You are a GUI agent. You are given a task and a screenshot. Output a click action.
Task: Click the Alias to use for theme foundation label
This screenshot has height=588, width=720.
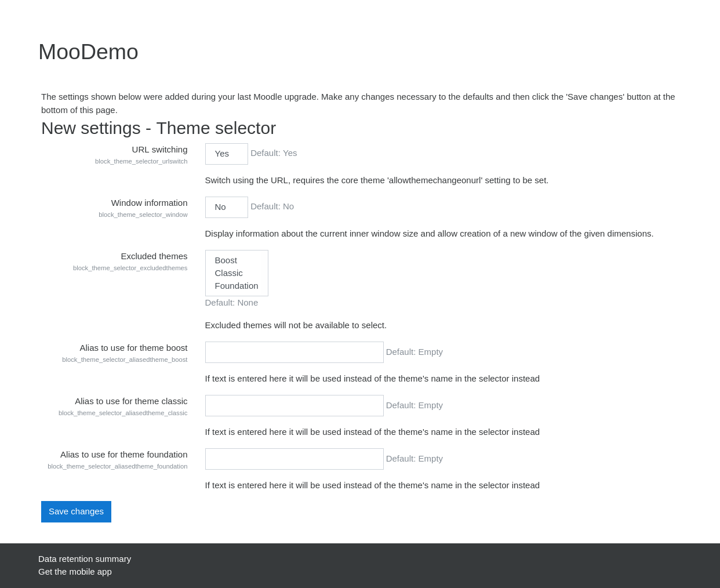(123, 455)
